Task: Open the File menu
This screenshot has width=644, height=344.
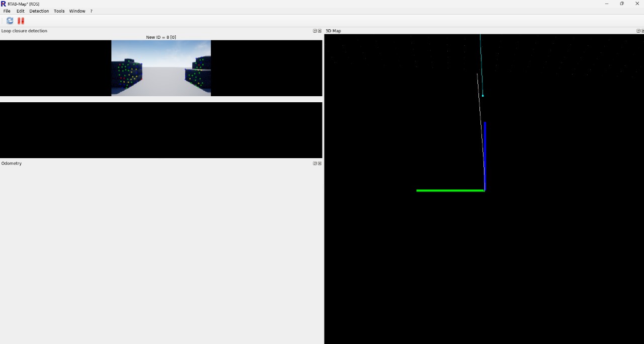Action: (7, 11)
